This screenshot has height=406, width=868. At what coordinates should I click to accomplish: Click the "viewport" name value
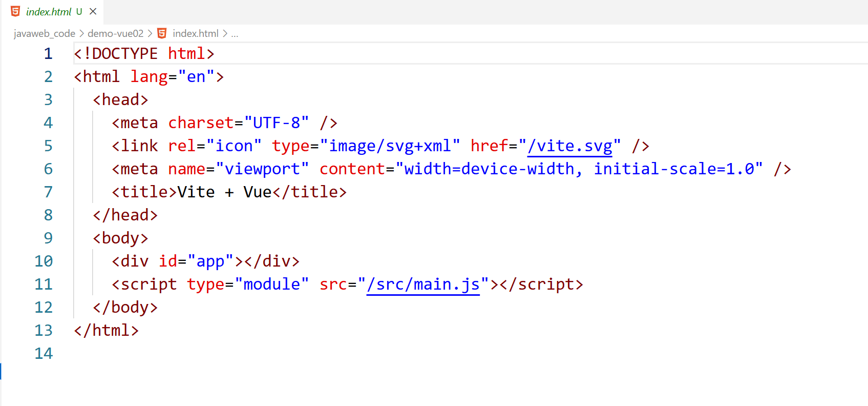[x=262, y=169]
